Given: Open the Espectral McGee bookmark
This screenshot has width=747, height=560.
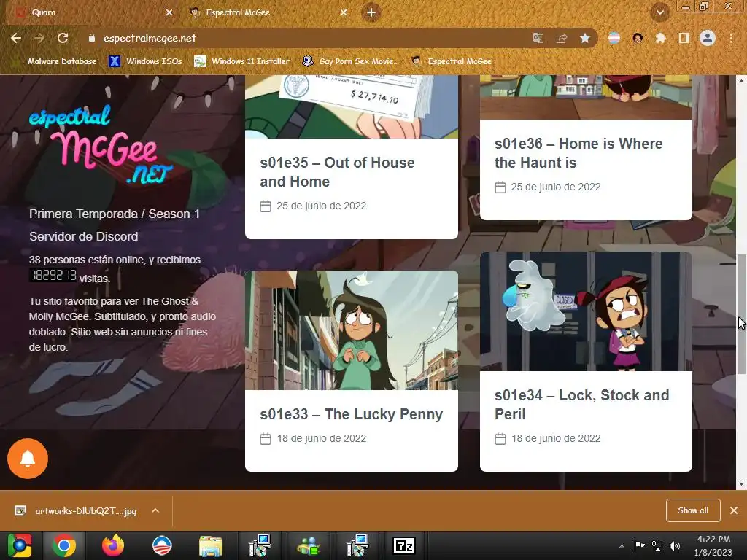Looking at the screenshot, I should 452,61.
